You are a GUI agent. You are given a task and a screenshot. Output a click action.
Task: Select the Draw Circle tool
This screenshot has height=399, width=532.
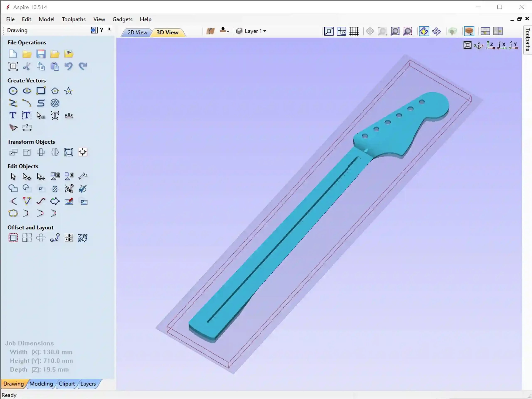pyautogui.click(x=13, y=91)
